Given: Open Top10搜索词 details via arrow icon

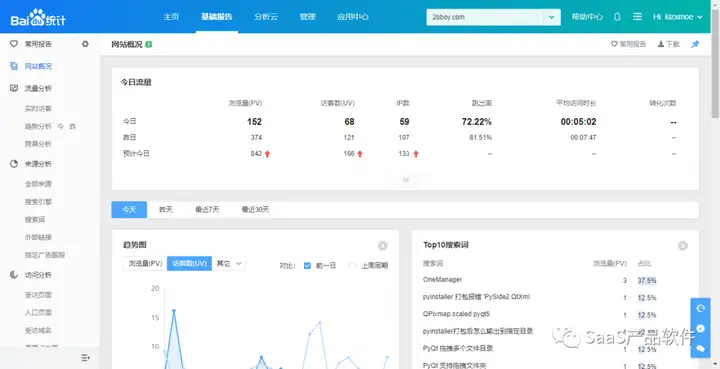Looking at the screenshot, I should point(683,246).
